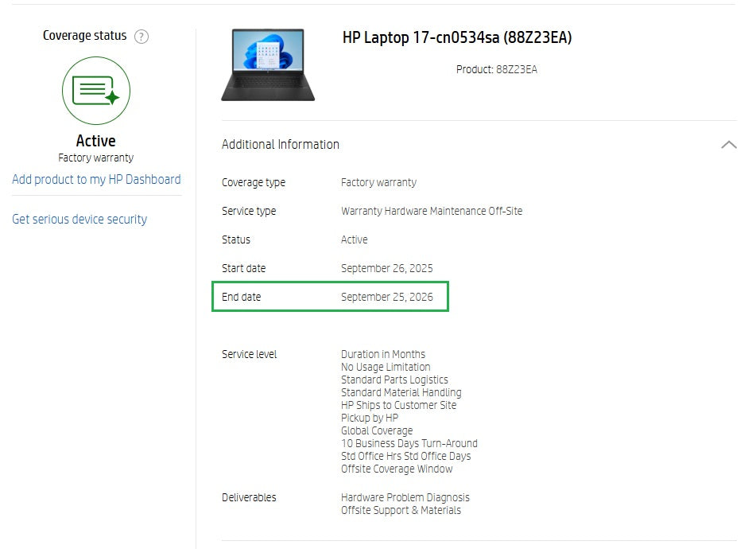The width and height of the screenshot is (756, 549).
Task: Select the Global Coverage line
Action: pos(377,430)
